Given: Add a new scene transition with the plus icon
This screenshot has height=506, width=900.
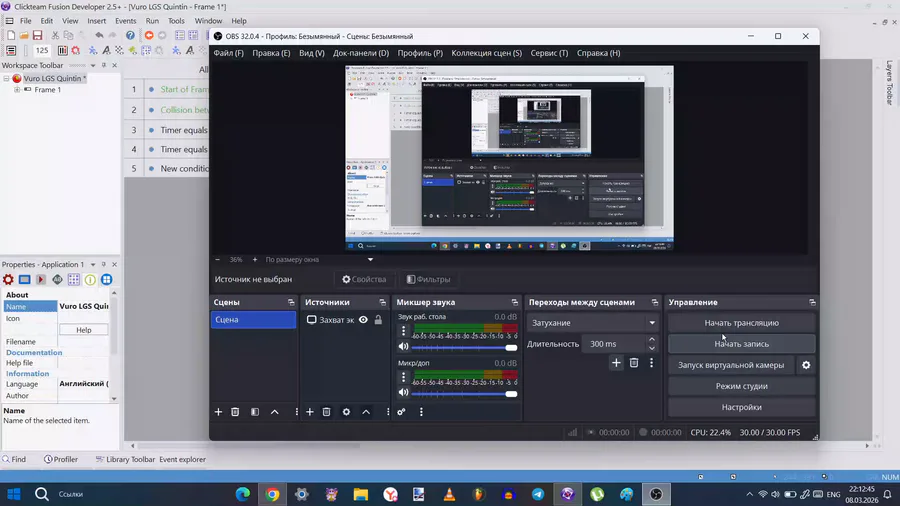Looking at the screenshot, I should tap(616, 363).
